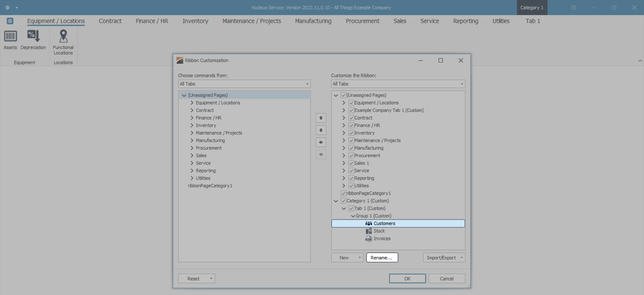This screenshot has height=295, width=644.
Task: Switch to the Manufacturing ribbon tab
Action: tap(313, 21)
